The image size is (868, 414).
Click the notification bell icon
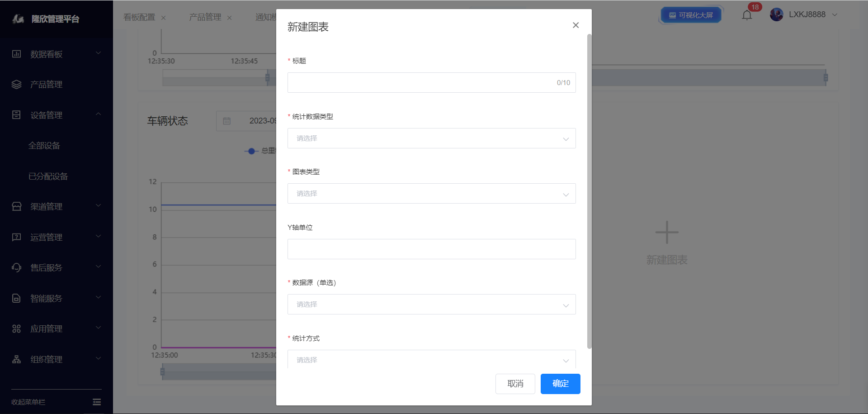(747, 15)
